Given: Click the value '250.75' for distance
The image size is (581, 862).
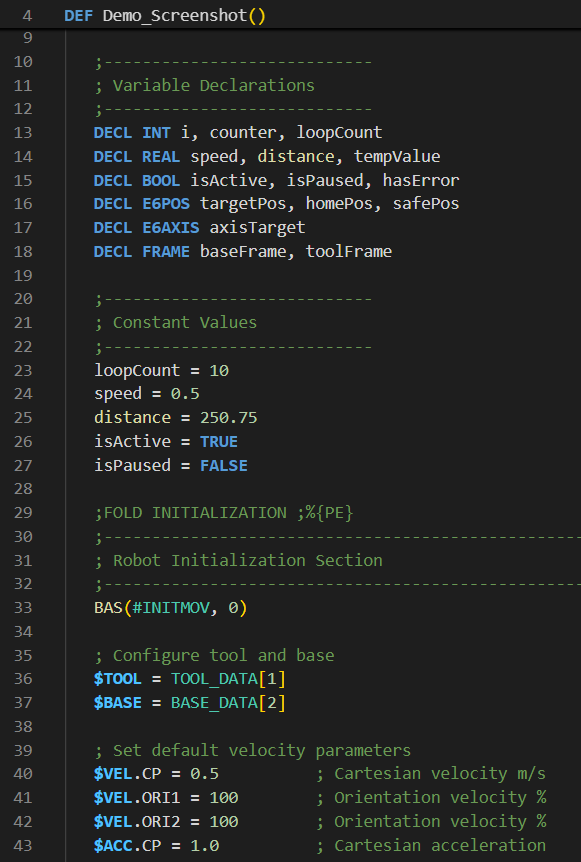Looking at the screenshot, I should (229, 417).
